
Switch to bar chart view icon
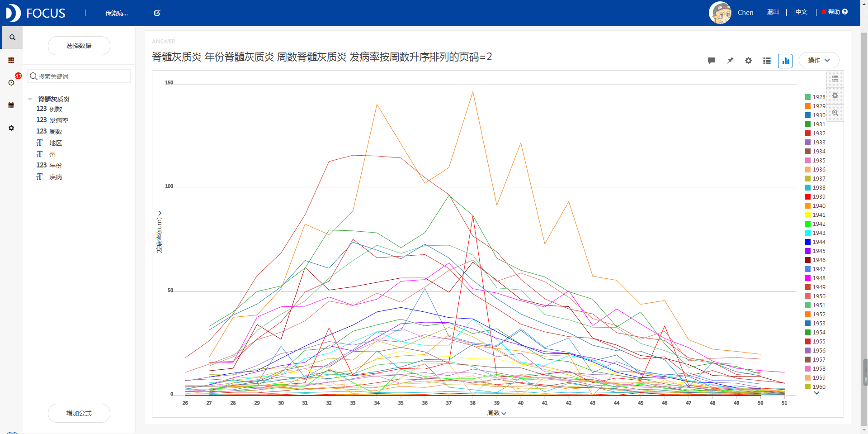point(785,61)
